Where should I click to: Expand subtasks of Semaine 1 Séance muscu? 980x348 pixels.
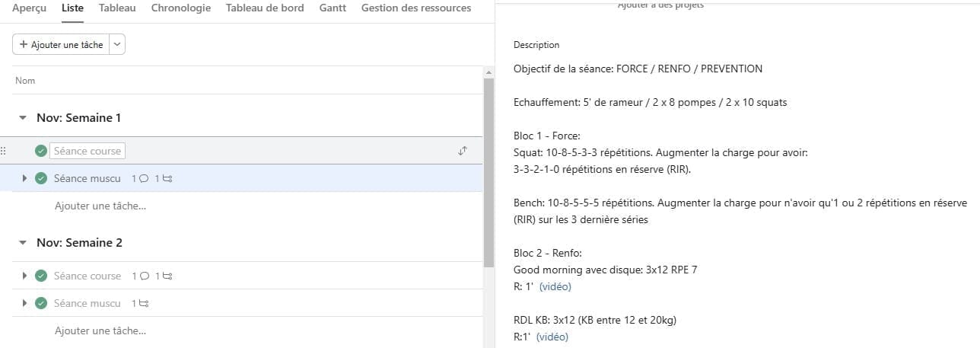[x=24, y=179]
